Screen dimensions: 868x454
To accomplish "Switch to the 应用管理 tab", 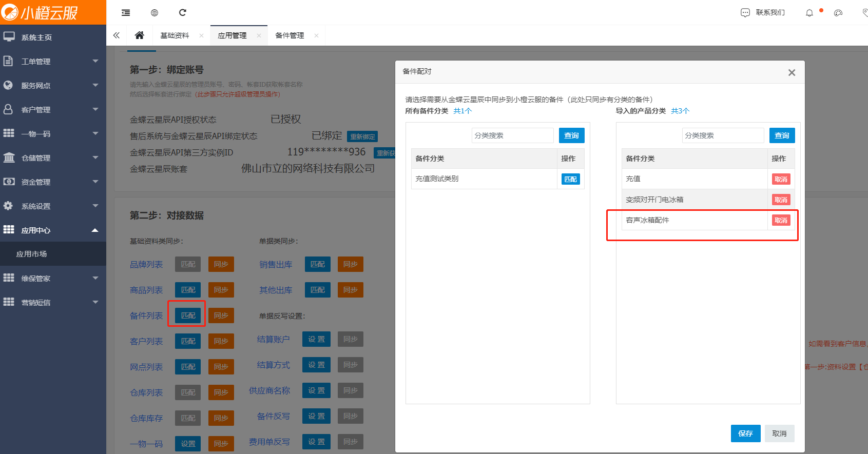I will click(232, 35).
